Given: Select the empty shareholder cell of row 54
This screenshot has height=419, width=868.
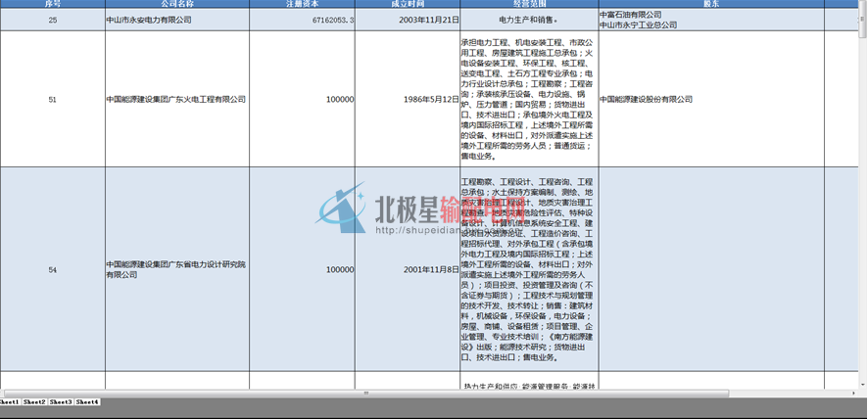Looking at the screenshot, I should [x=711, y=269].
